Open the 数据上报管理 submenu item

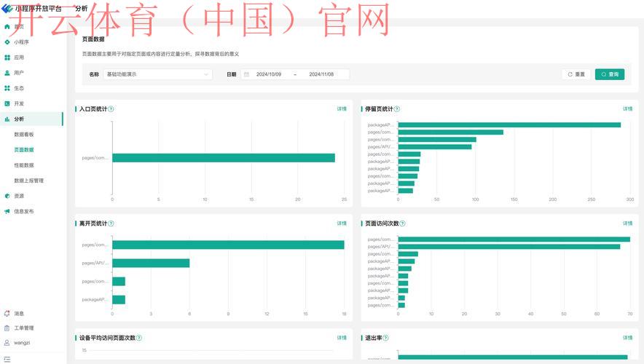(28, 181)
